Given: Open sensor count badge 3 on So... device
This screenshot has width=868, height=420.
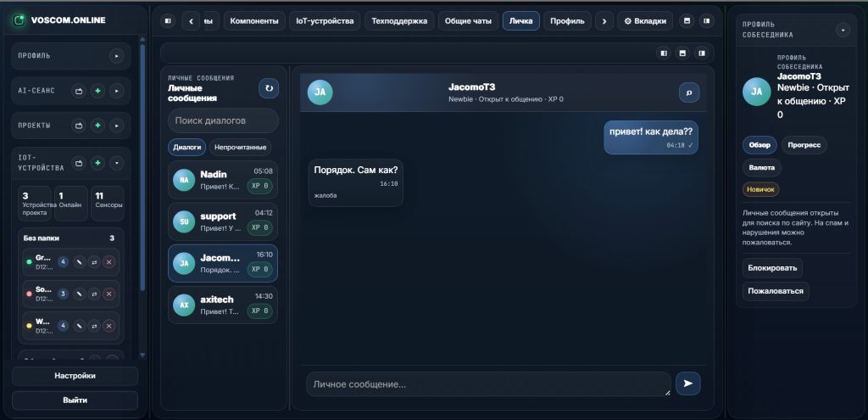Looking at the screenshot, I should point(64,294).
